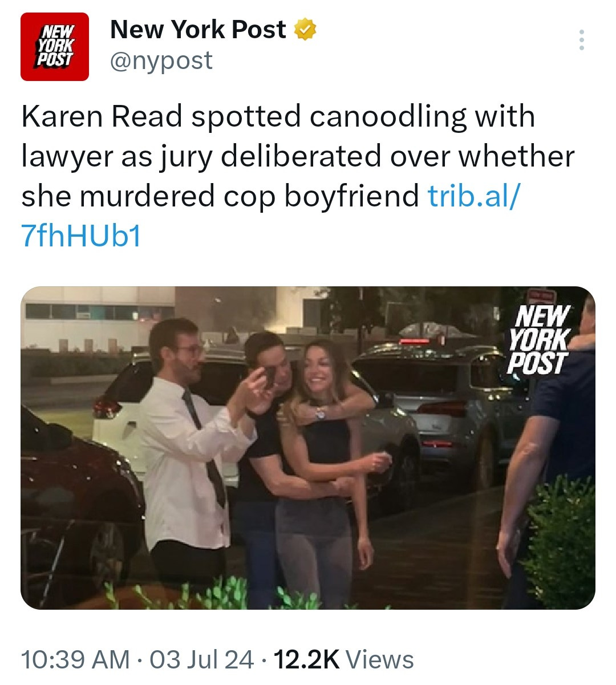Open the @nypost handle
616x685 pixels.
pyautogui.click(x=161, y=60)
